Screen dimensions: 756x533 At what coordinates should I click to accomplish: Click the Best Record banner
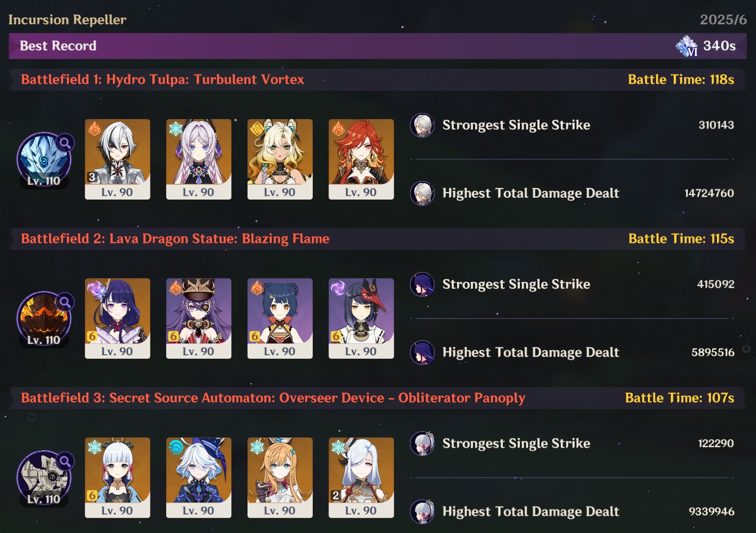click(x=378, y=46)
